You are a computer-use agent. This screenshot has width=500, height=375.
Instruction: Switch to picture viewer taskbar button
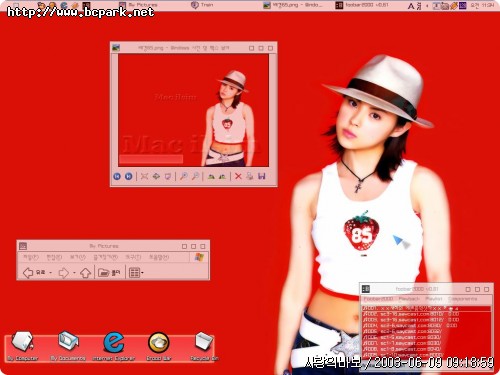click(x=293, y=5)
